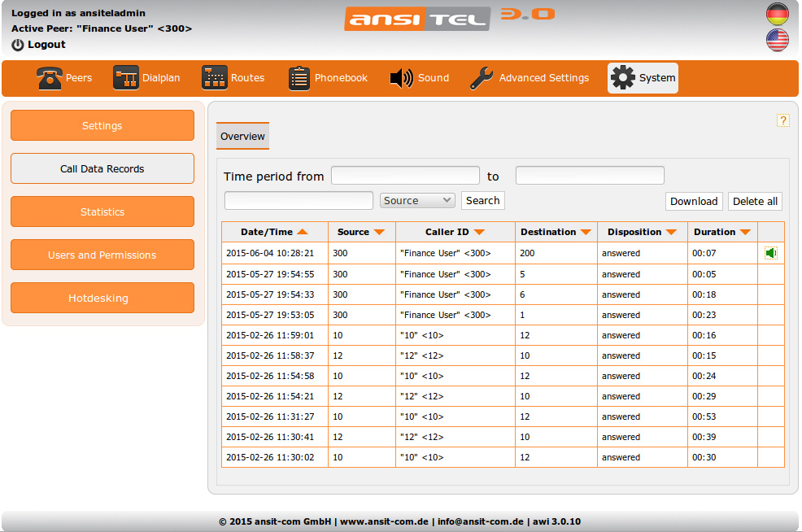Image resolution: width=802 pixels, height=532 pixels.
Task: Switch language with German flag
Action: coord(778,14)
